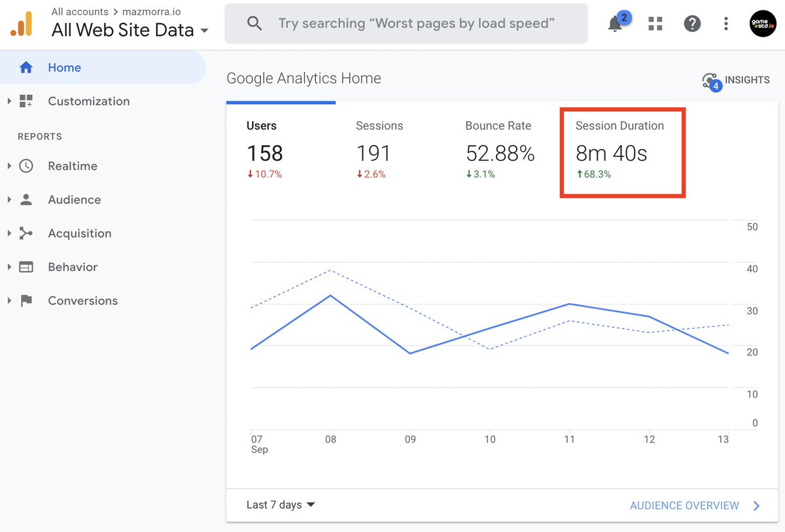The height and width of the screenshot is (532, 785).
Task: Click the REPORTS section label
Action: [x=40, y=137]
